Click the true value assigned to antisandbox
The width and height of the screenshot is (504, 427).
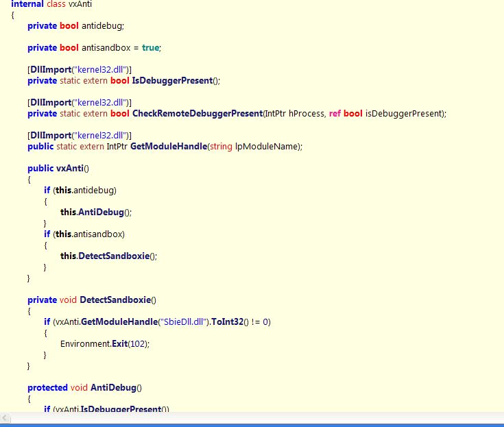coord(150,48)
